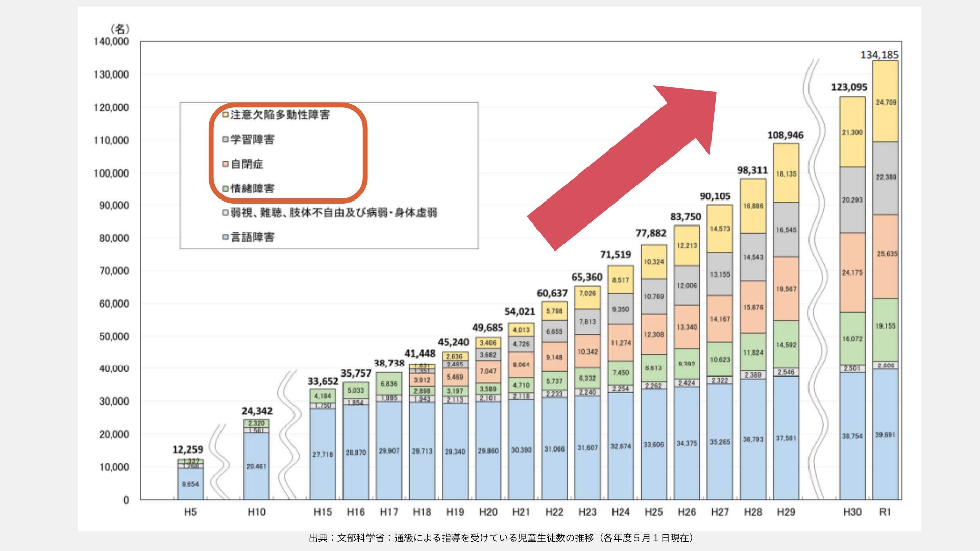This screenshot has height=551, width=980.
Task: Click the 弱視、難聴 legend entry text
Action: [x=334, y=213]
